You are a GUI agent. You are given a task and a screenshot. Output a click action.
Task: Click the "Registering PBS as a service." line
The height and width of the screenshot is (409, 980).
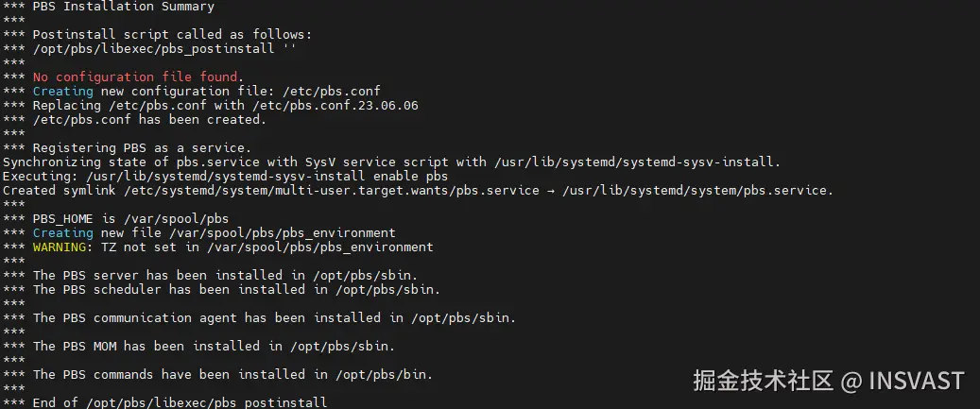[x=142, y=147]
